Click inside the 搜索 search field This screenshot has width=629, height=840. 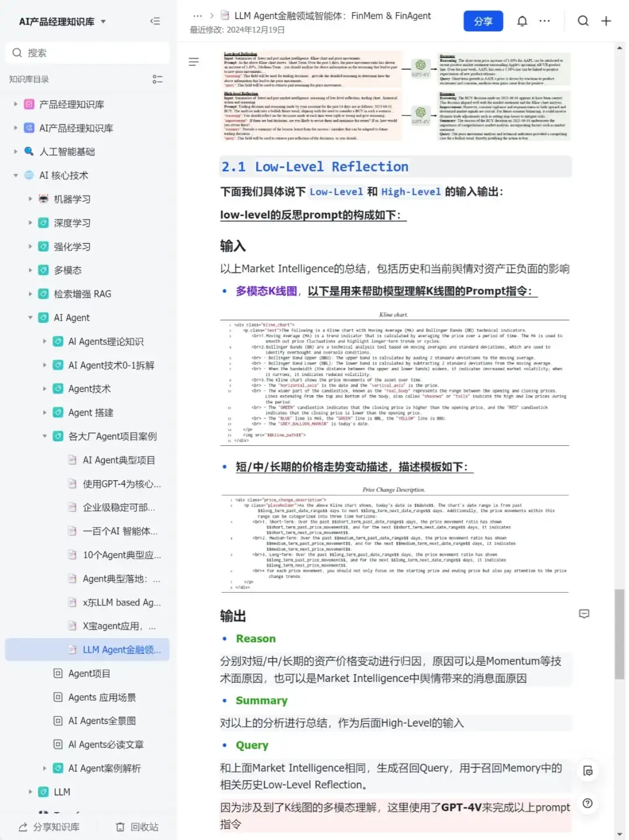(x=87, y=52)
